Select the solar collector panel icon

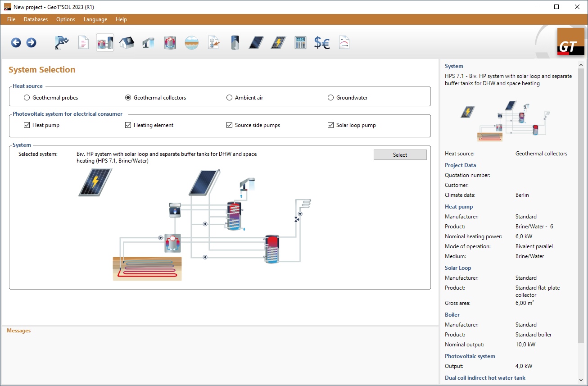coord(256,42)
